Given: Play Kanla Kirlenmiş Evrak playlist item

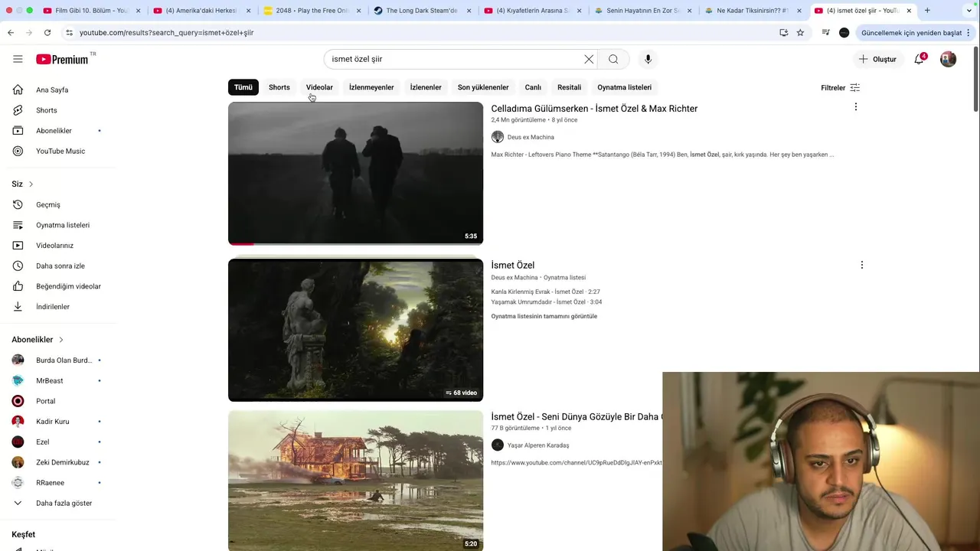Looking at the screenshot, I should (x=545, y=292).
